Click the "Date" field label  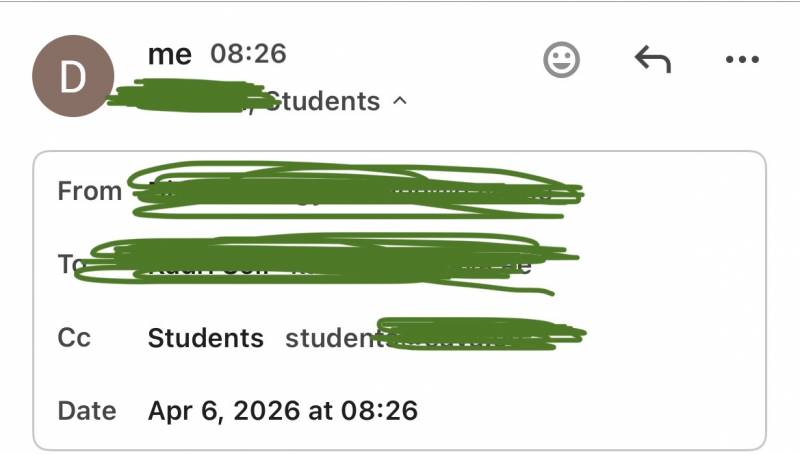pyautogui.click(x=86, y=410)
